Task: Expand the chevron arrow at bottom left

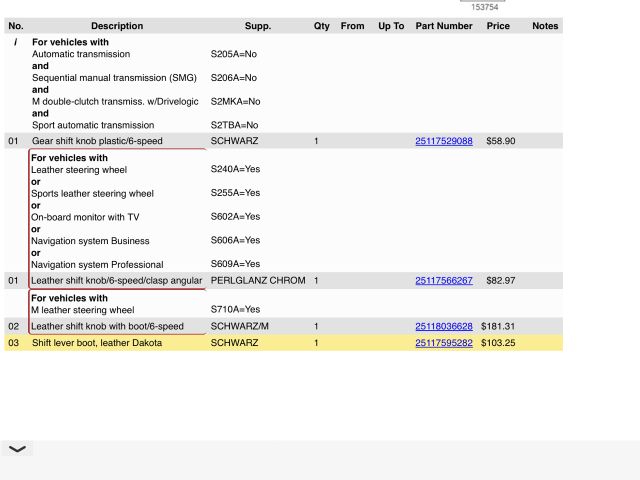Action: pyautogui.click(x=17, y=449)
